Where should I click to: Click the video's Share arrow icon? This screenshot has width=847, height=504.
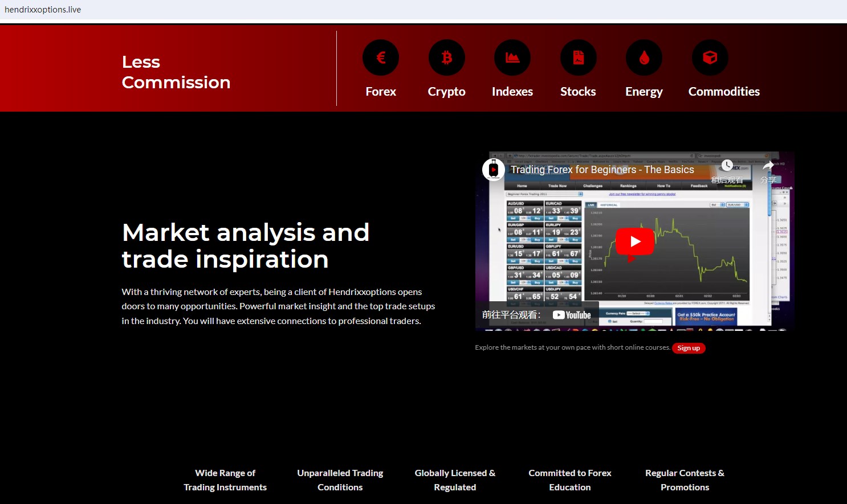[768, 166]
